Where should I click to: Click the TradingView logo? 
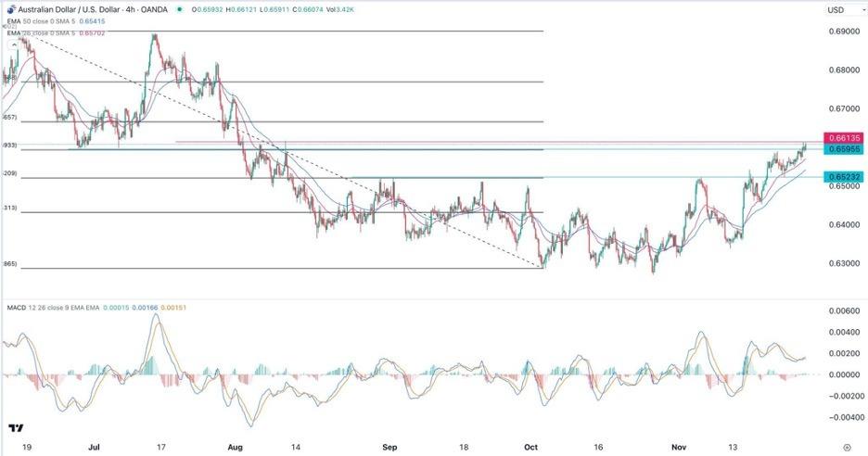click(16, 427)
